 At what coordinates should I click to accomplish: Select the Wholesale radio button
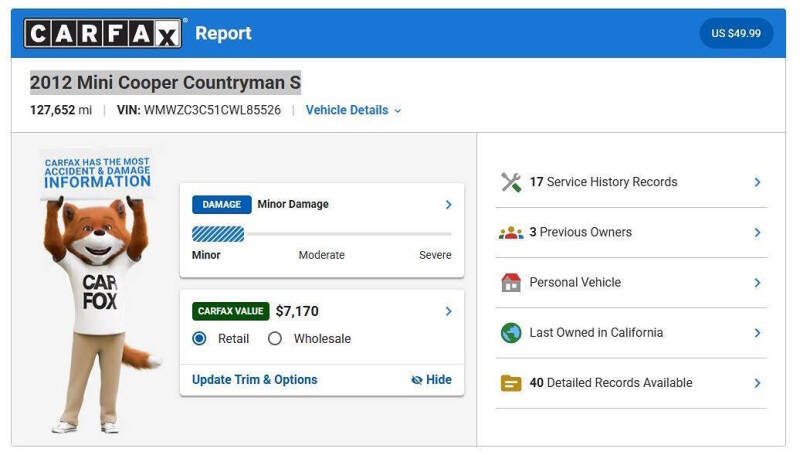(274, 339)
